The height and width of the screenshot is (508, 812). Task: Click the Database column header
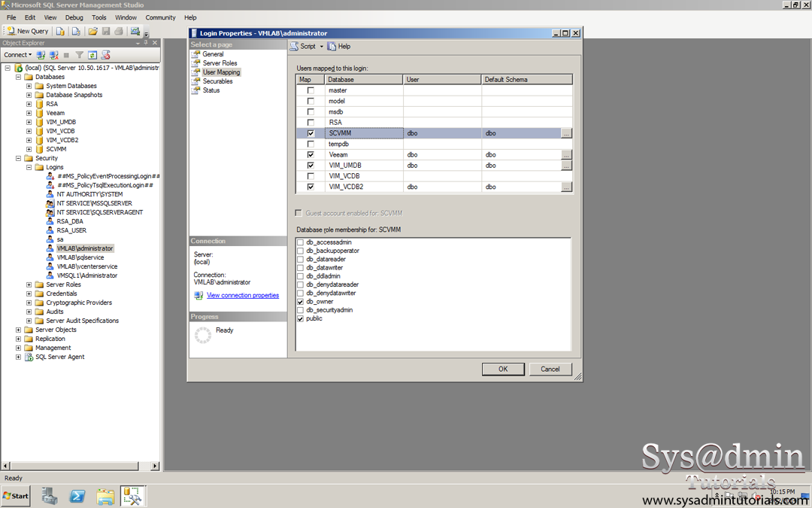pos(364,80)
